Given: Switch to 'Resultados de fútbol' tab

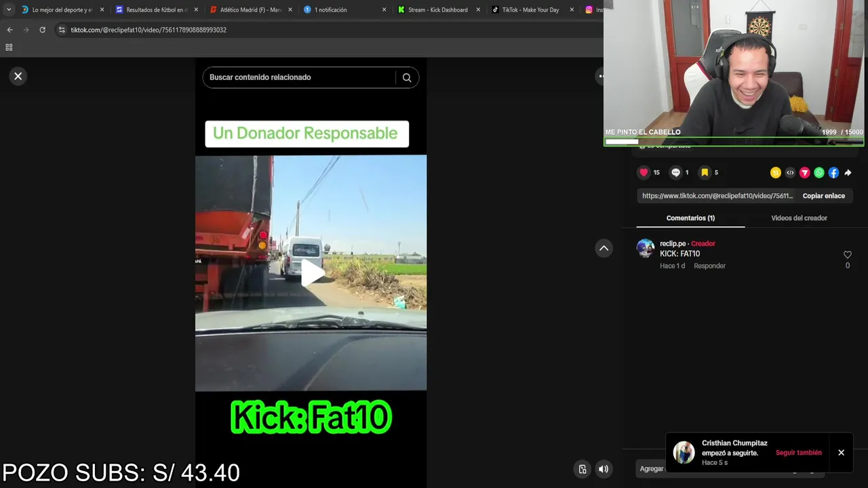Looking at the screenshot, I should (156, 10).
